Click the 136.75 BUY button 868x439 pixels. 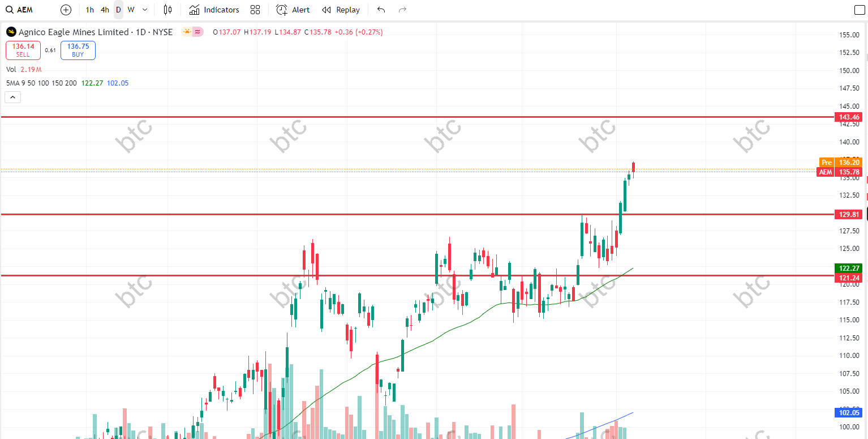tap(78, 50)
